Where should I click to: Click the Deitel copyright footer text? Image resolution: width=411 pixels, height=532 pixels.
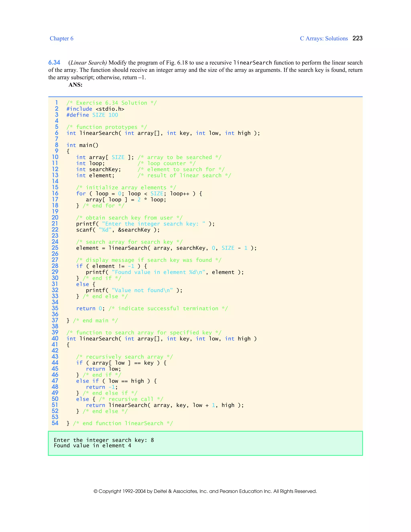click(205, 491)
